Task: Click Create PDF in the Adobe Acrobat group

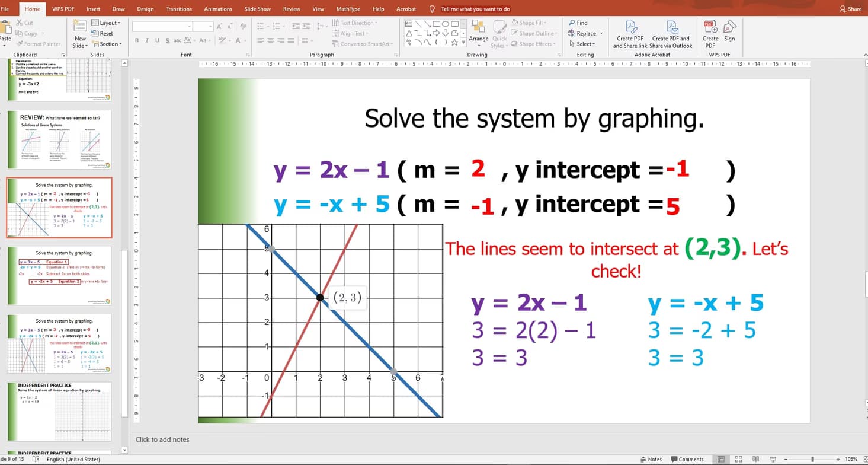Action: pyautogui.click(x=630, y=33)
